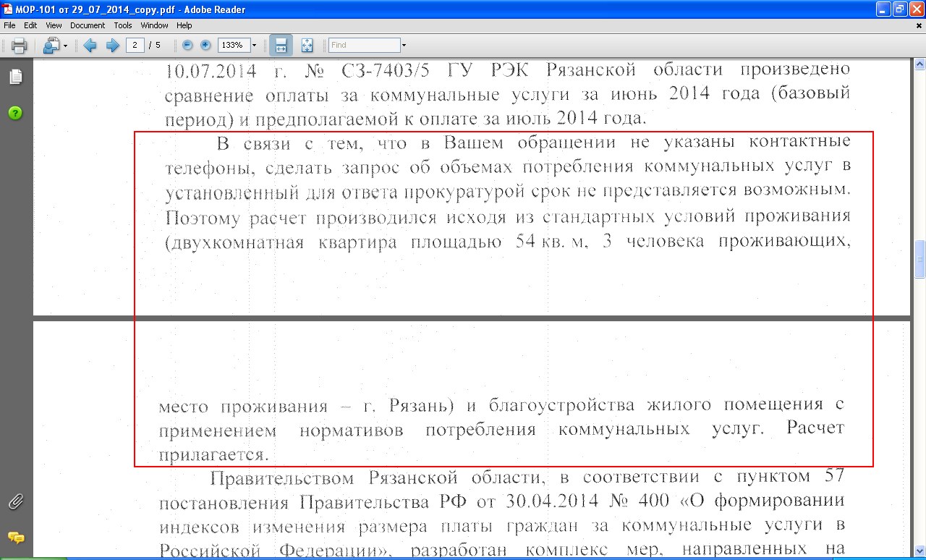Image resolution: width=926 pixels, height=560 pixels.
Task: Open the Tools menu
Action: click(x=123, y=25)
